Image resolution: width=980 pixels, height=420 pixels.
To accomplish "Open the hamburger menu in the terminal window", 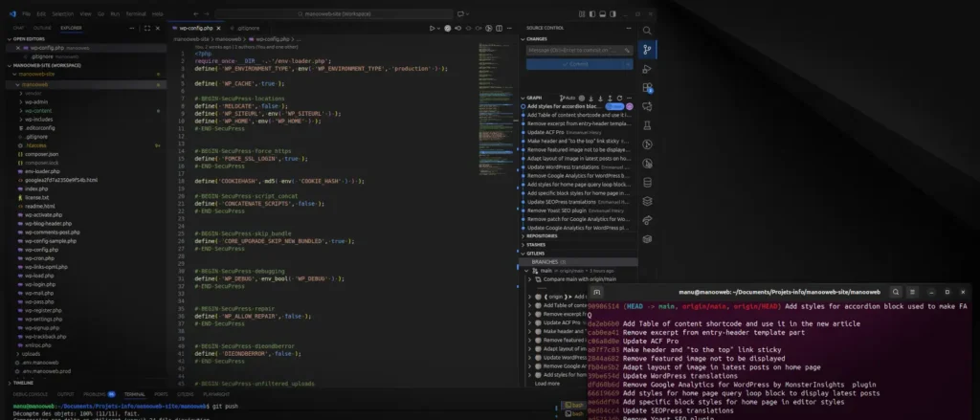I will 912,292.
